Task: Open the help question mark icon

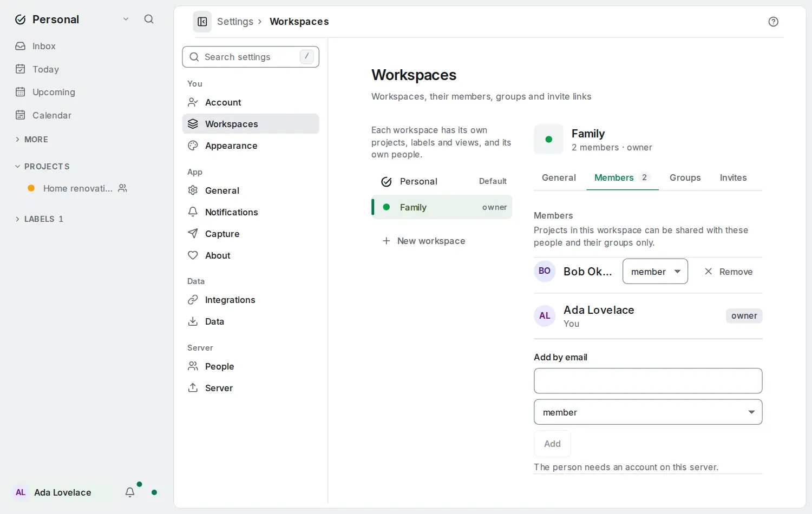Action: coord(773,22)
